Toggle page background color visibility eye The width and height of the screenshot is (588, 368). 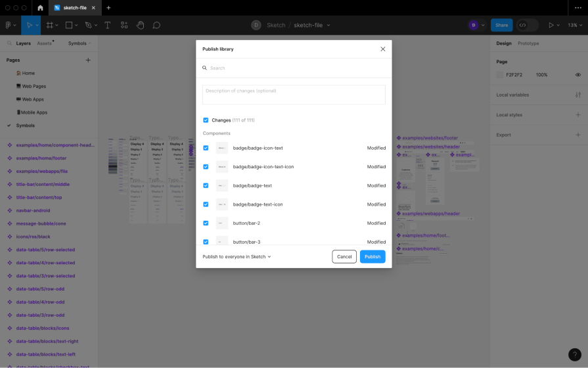[x=577, y=75]
